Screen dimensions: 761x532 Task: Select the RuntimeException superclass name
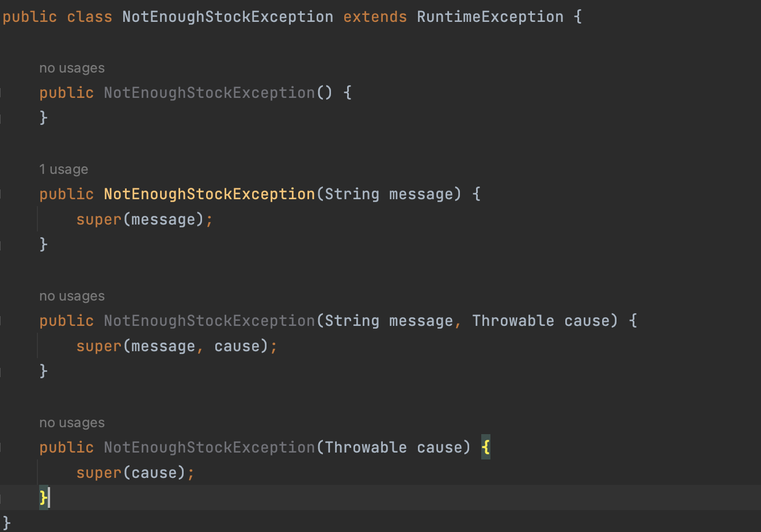point(490,17)
